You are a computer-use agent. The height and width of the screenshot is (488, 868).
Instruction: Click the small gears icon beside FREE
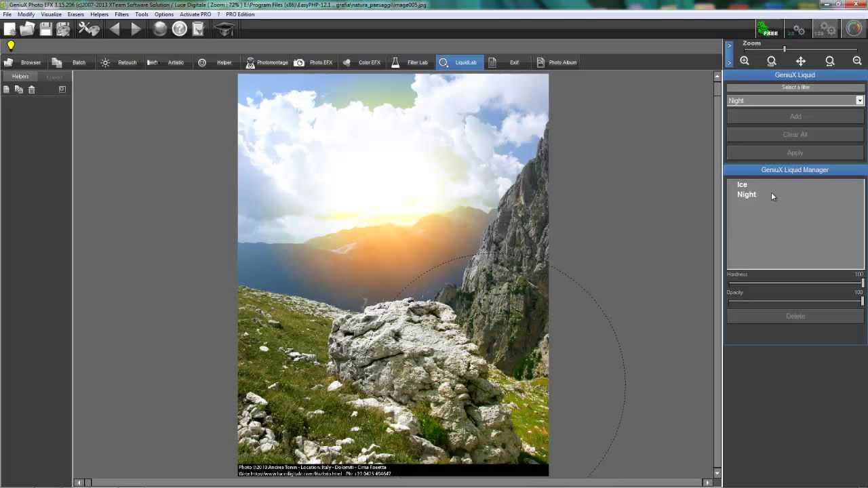pos(799,30)
